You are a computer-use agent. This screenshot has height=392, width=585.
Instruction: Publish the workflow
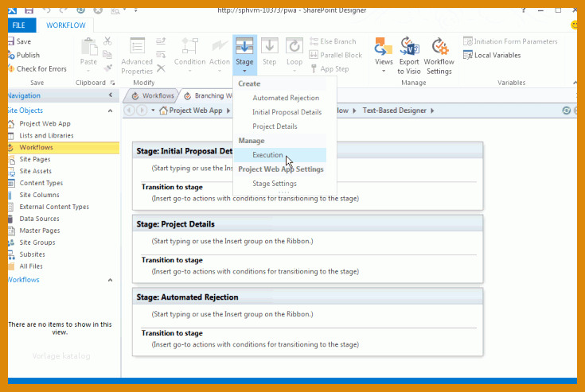24,55
